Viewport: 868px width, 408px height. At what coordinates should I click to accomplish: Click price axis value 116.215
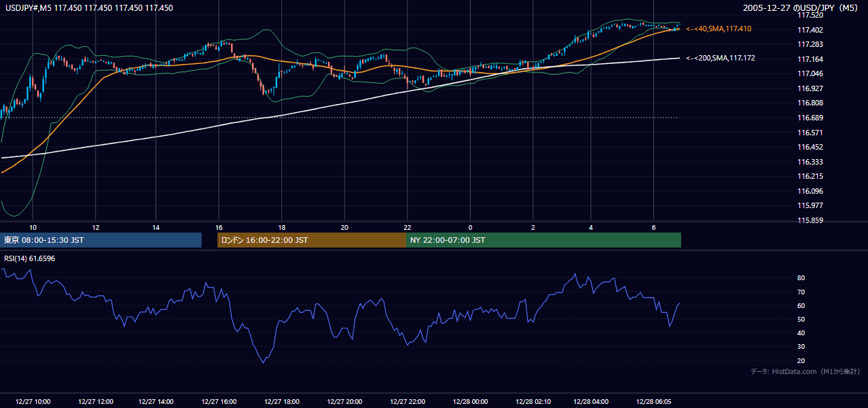(810, 176)
